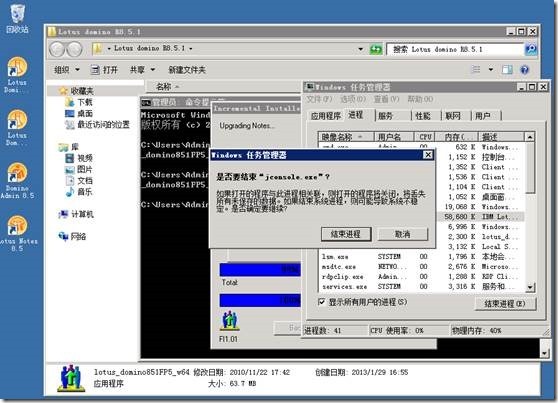Switch to the Users (用户) tab
The image size is (558, 403).
486,116
